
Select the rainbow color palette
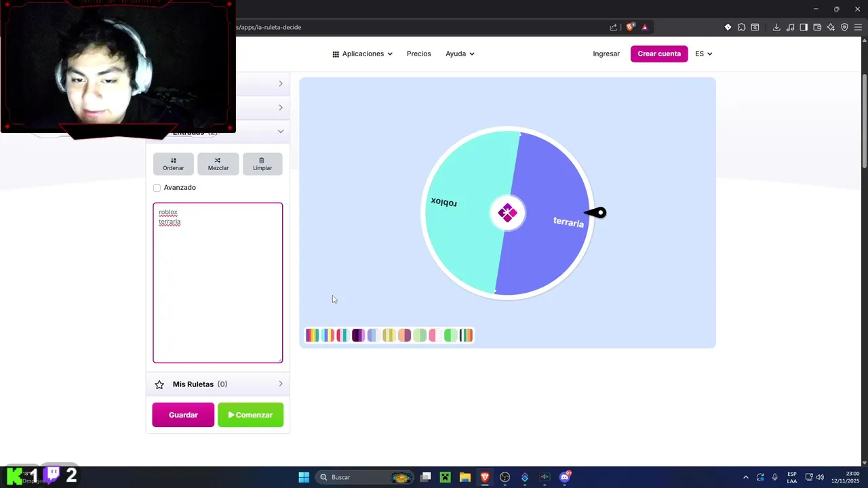(x=312, y=335)
